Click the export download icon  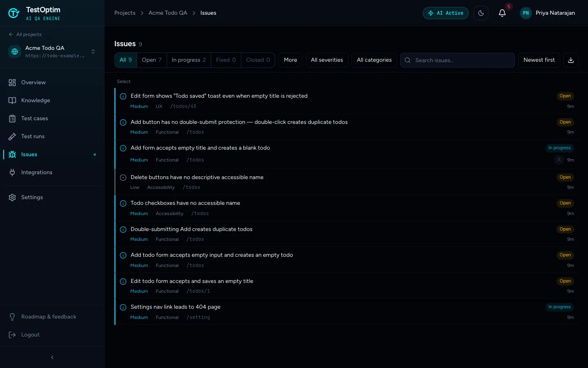[x=571, y=60]
